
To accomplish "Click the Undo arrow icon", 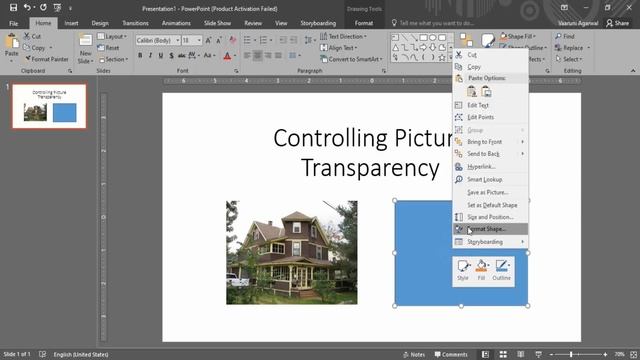I will [x=27, y=7].
